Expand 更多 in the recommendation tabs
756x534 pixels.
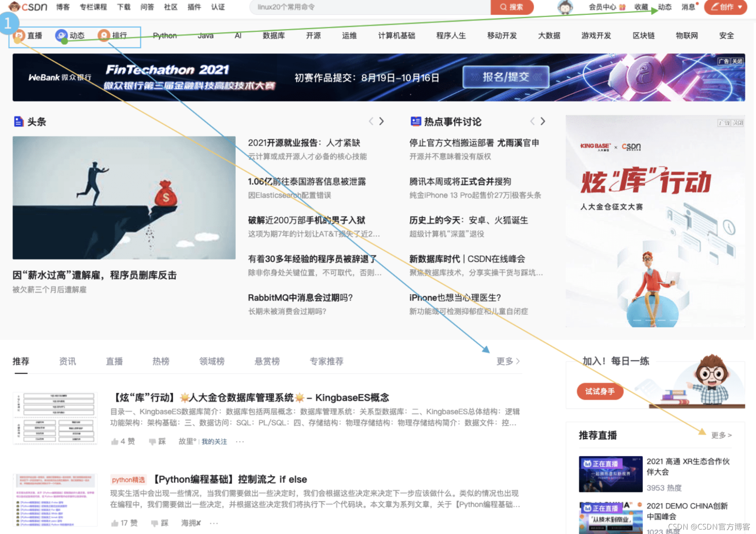click(x=508, y=361)
